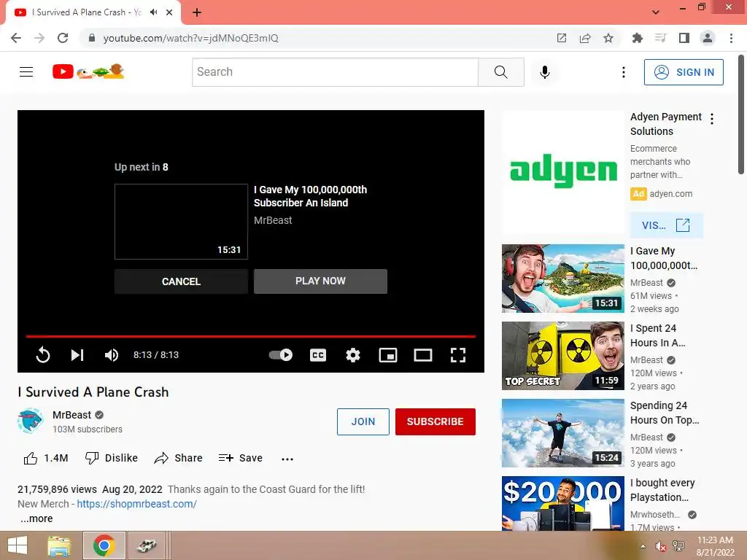Image resolution: width=747 pixels, height=560 pixels.
Task: Open the YouTube guide hamburger menu
Action: pos(26,72)
